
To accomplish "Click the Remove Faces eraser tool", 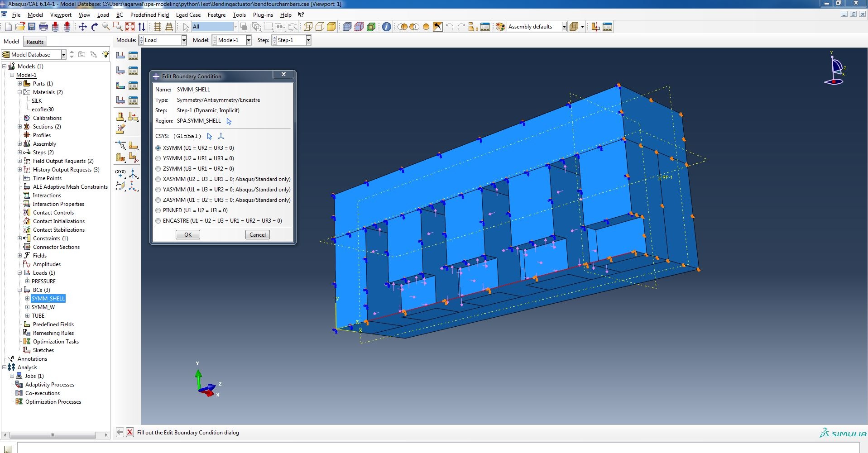I will click(x=120, y=129).
